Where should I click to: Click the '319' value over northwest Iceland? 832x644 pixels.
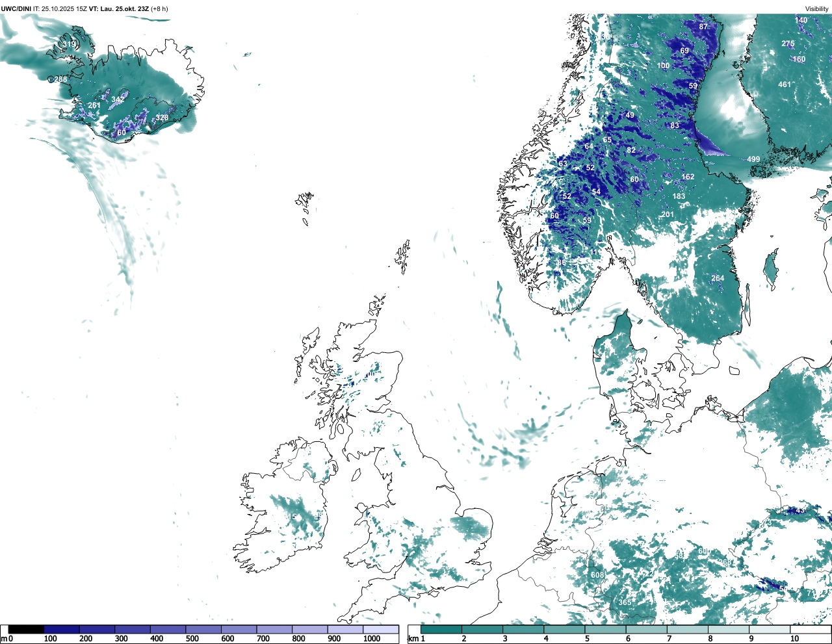tap(69, 44)
